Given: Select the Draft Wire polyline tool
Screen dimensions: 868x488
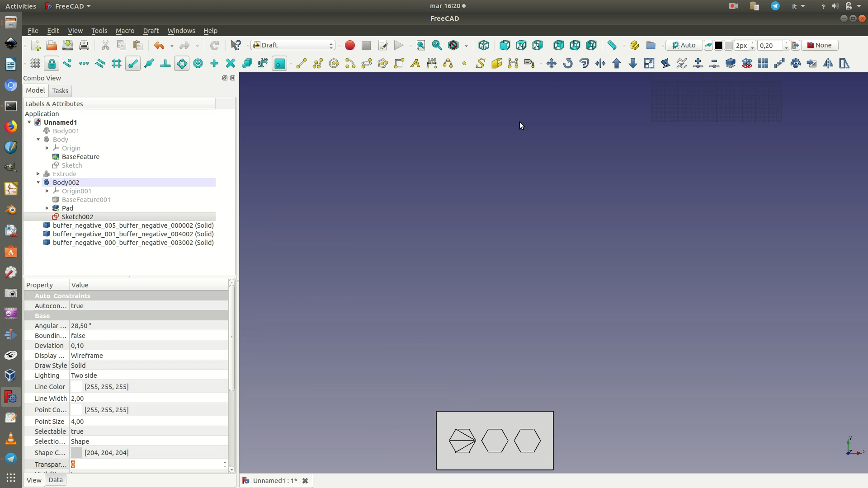Looking at the screenshot, I should (x=318, y=63).
